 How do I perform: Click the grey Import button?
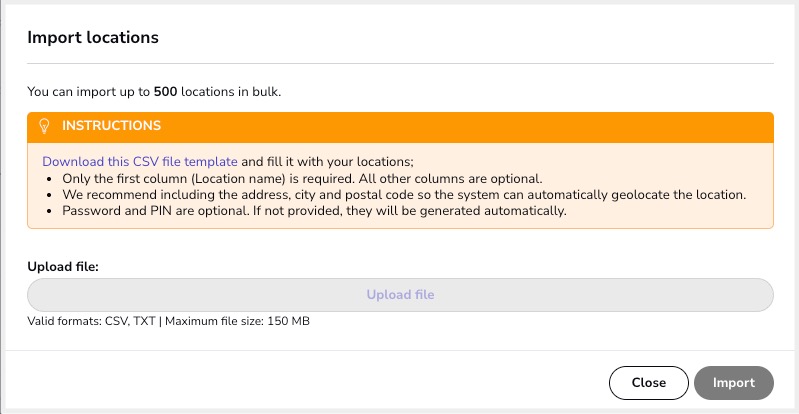tap(734, 383)
